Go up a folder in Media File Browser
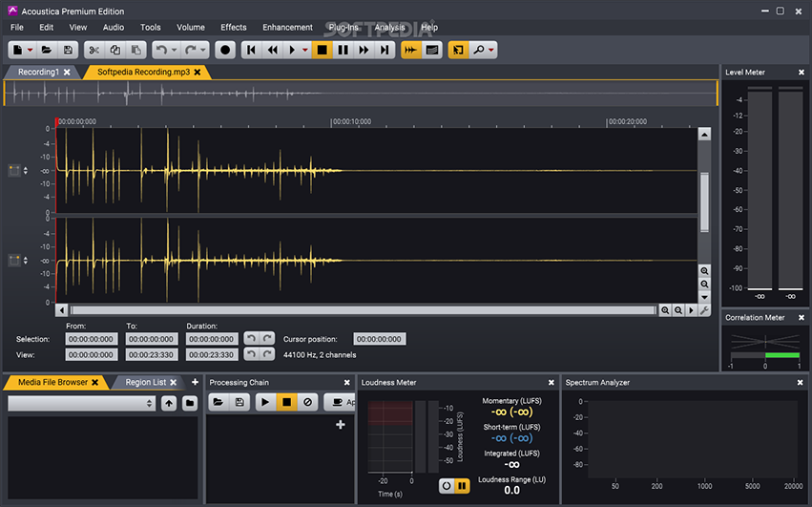Screen dimensions: 812x507 click(x=169, y=403)
